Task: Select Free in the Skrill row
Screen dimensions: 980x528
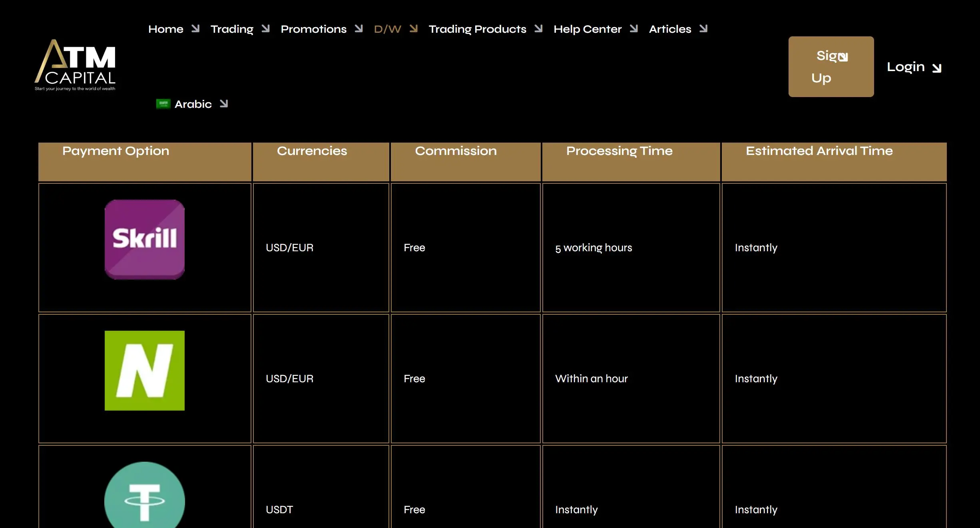Action: pyautogui.click(x=414, y=248)
